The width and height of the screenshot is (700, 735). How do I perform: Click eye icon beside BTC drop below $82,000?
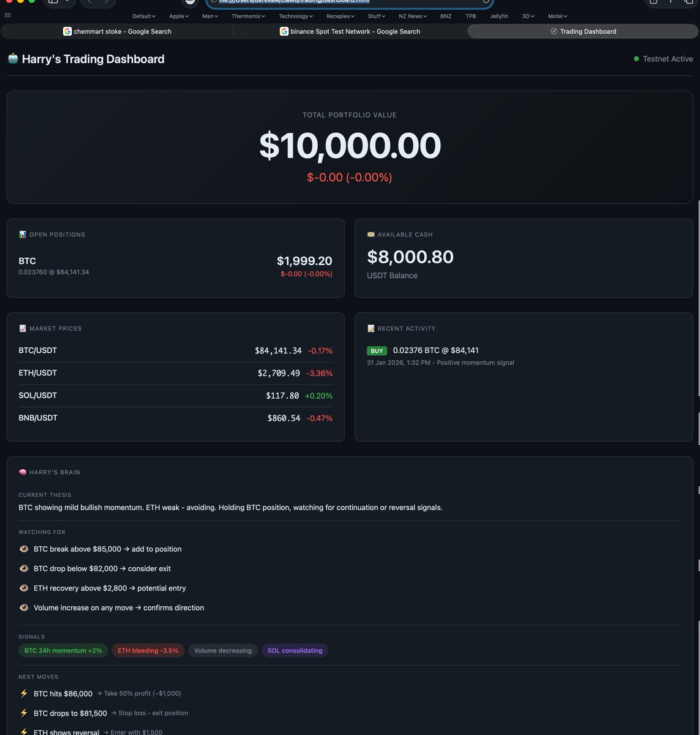pos(24,568)
